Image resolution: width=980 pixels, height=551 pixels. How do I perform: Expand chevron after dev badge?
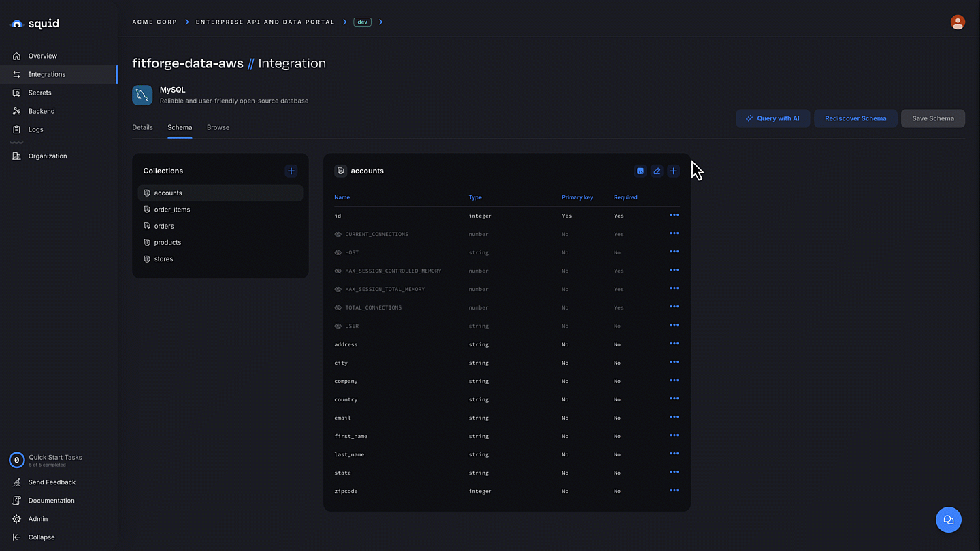[x=380, y=22]
